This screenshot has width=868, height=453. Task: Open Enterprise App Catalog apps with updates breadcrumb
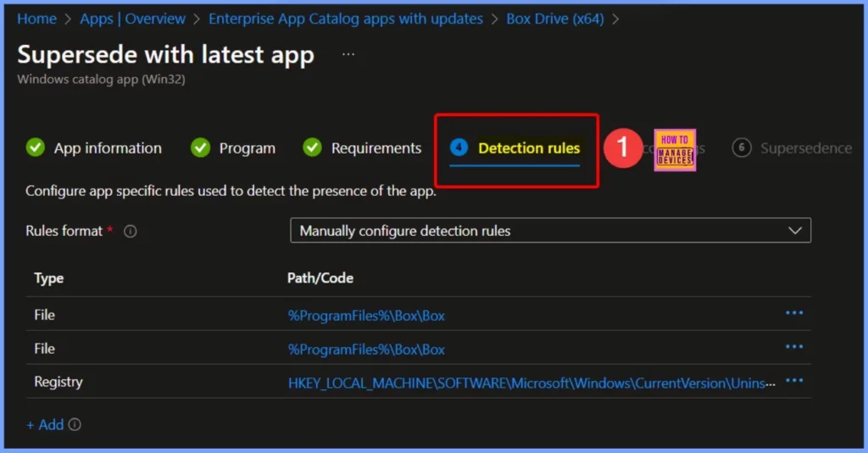click(x=346, y=19)
